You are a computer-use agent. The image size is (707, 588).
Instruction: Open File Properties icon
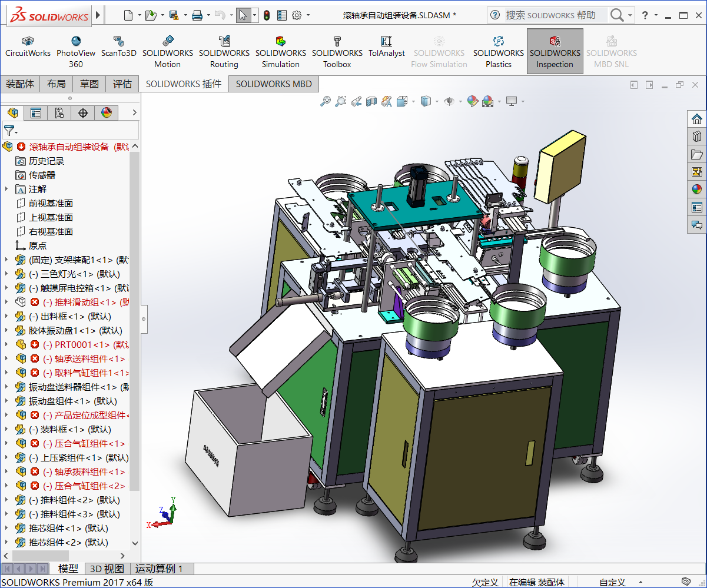(x=282, y=15)
